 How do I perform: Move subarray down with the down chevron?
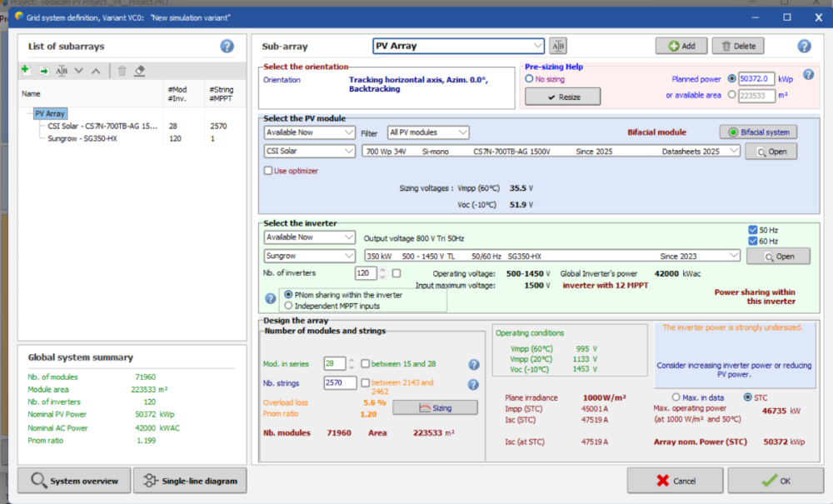point(79,71)
